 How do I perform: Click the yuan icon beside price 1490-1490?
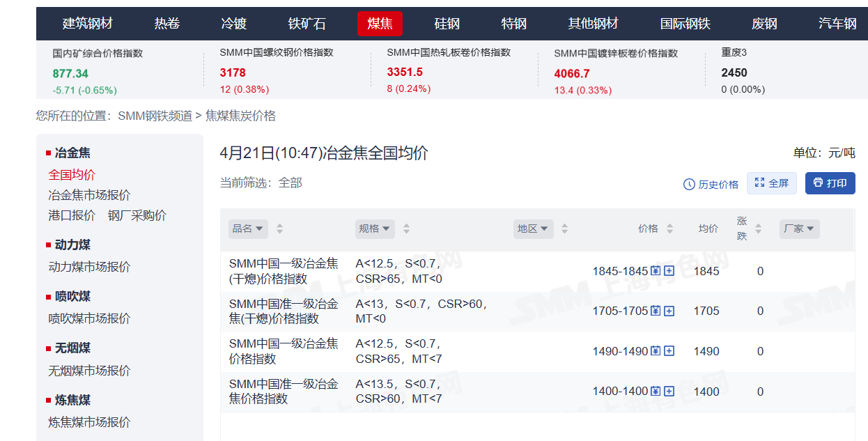point(656,351)
